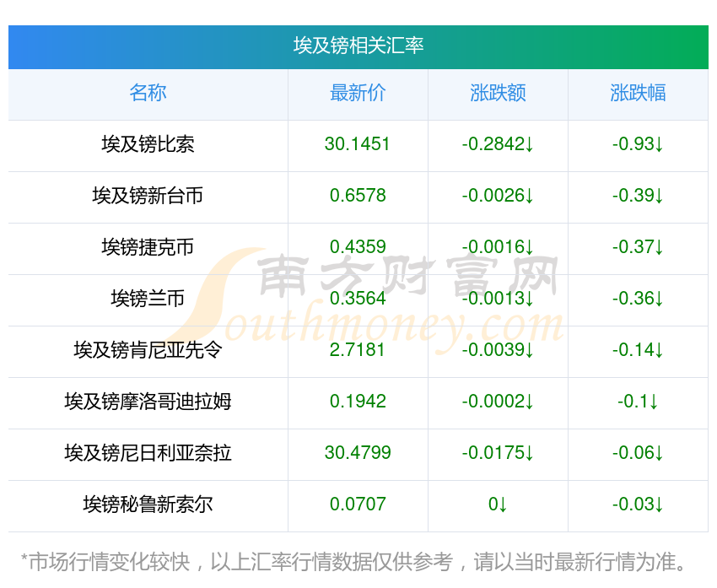Click the 涨跌幅 column header
717x588 pixels.
[x=638, y=93]
